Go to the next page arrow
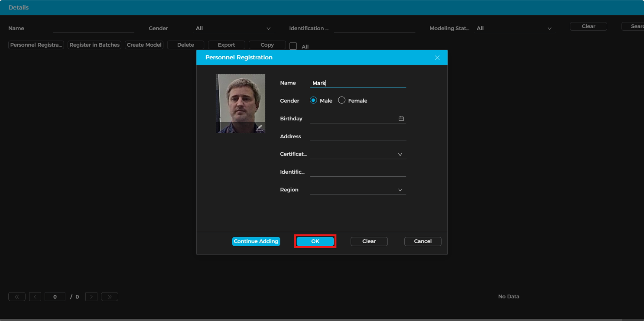The width and height of the screenshot is (644, 321). coord(91,297)
